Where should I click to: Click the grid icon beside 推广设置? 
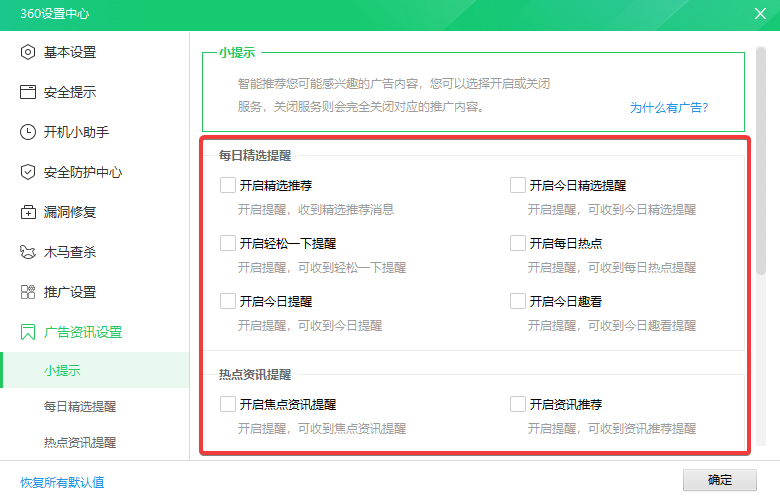coord(28,292)
